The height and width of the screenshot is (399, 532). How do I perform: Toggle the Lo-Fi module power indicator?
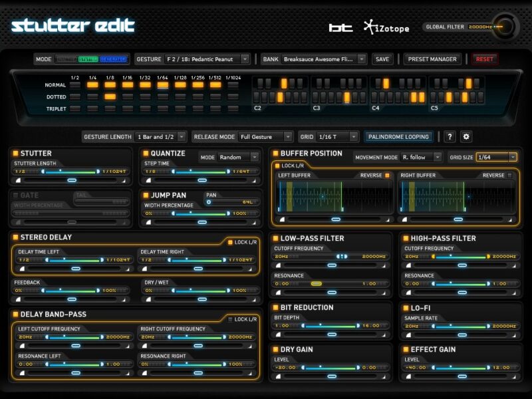pos(406,308)
